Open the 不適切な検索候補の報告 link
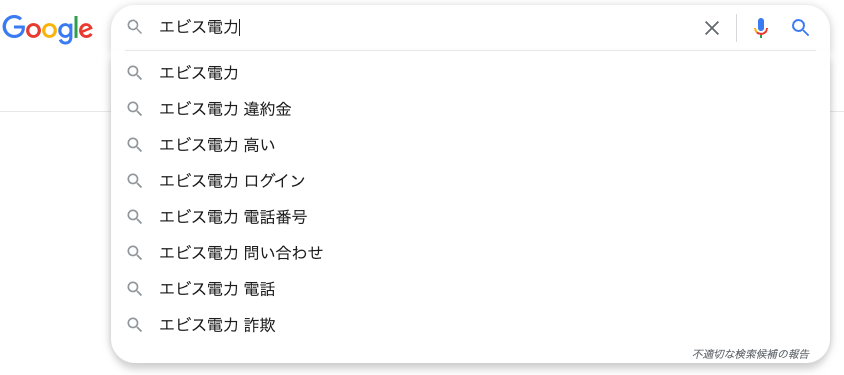Image resolution: width=844 pixels, height=375 pixels. [750, 354]
